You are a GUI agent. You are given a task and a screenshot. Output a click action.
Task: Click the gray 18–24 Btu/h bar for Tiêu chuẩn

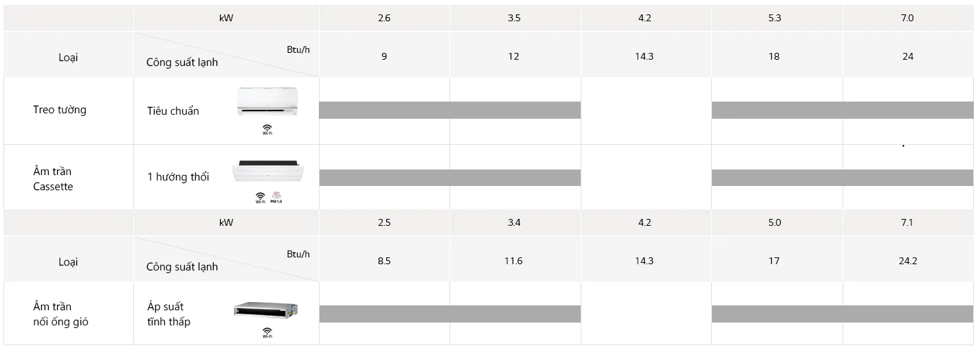pos(842,110)
